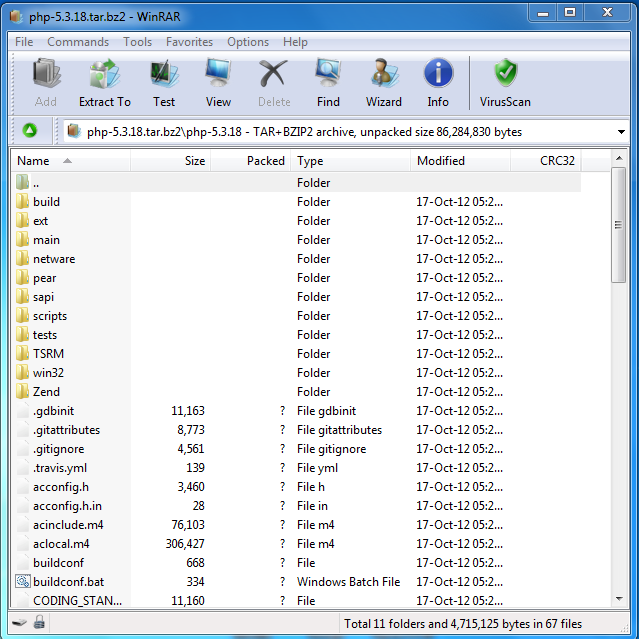Open the Favorites menu
Image resolution: width=639 pixels, height=639 pixels.
pos(189,42)
